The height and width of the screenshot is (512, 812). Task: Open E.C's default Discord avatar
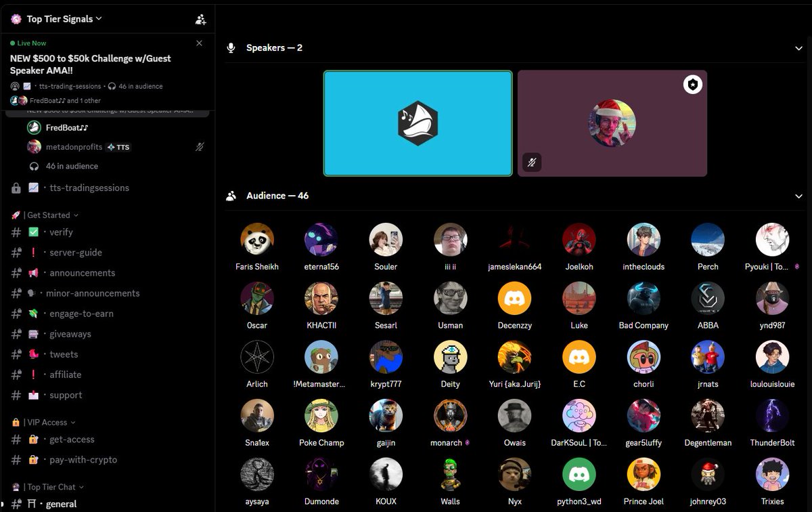click(579, 357)
